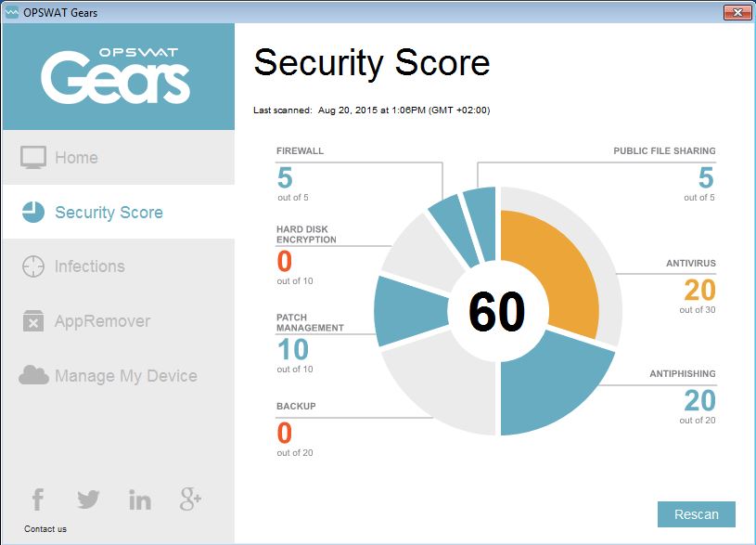Click the central score 60
This screenshot has width=756, height=545.
[x=496, y=312]
